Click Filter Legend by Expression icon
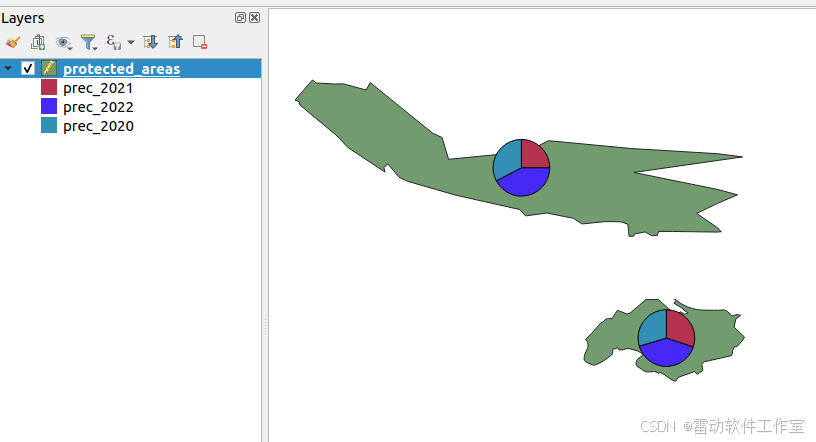Image resolution: width=816 pixels, height=442 pixels. coord(113,42)
